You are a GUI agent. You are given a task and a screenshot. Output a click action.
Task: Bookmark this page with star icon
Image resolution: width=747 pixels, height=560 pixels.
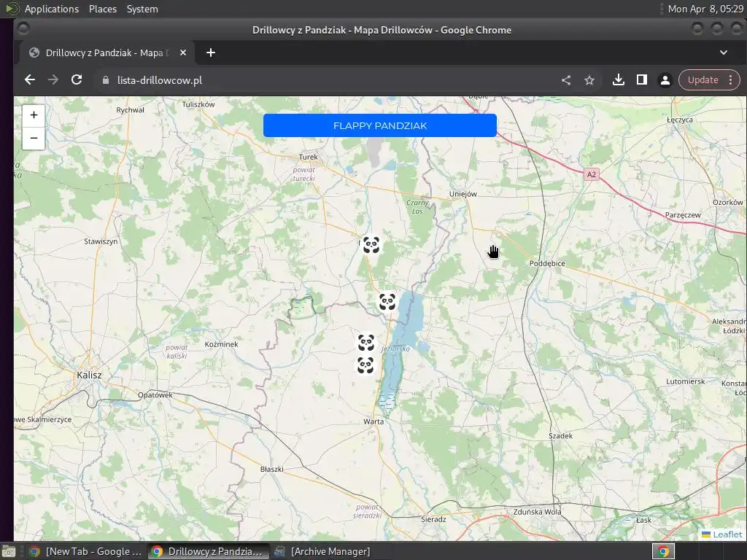pyautogui.click(x=589, y=80)
